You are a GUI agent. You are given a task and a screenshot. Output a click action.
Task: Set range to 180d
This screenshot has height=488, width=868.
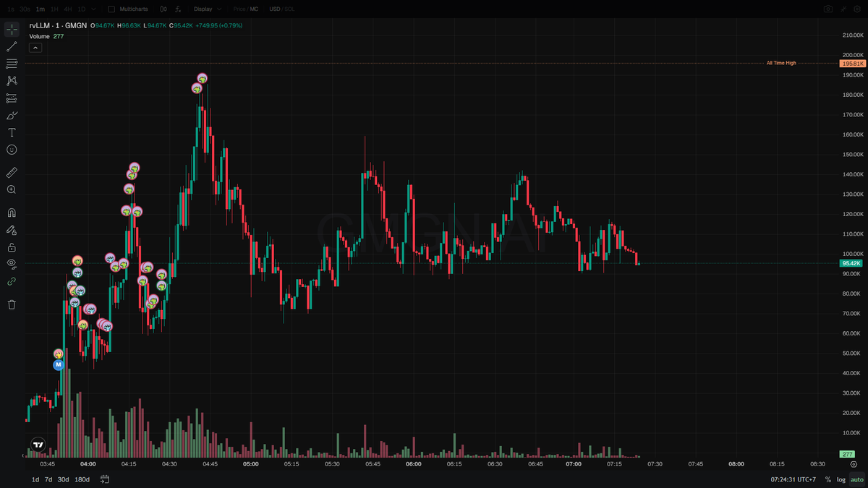click(x=82, y=479)
